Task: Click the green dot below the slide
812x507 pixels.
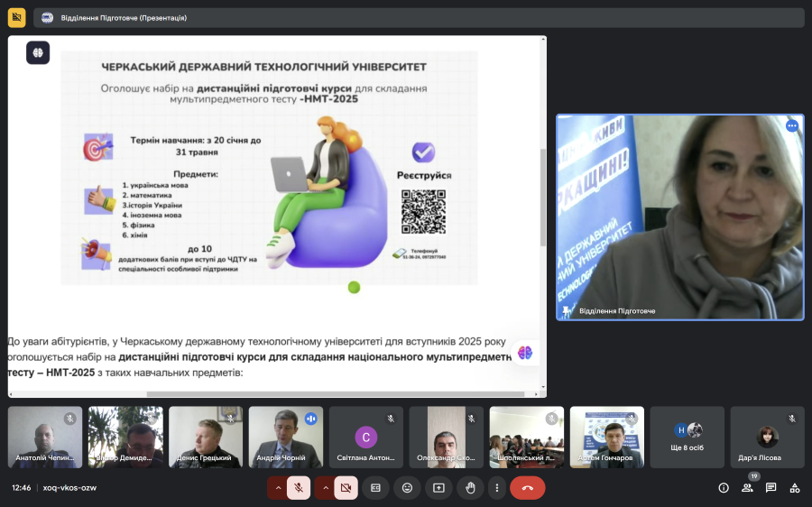Action: tap(355, 288)
